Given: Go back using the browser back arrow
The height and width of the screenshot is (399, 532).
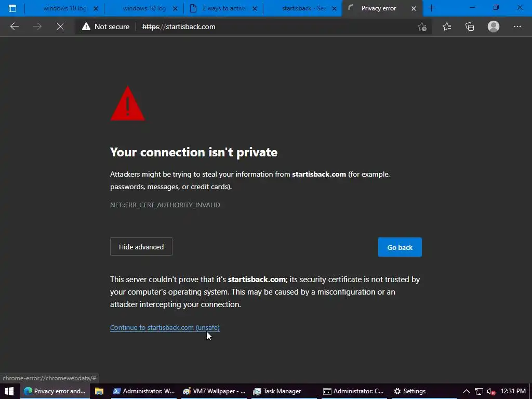Looking at the screenshot, I should pos(14,26).
